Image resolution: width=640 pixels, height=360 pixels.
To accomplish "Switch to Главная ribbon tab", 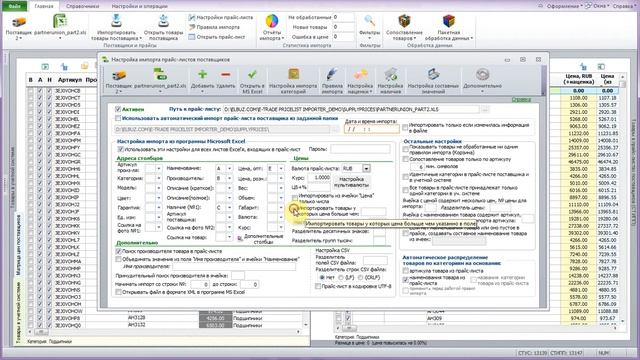I will click(x=44, y=6).
